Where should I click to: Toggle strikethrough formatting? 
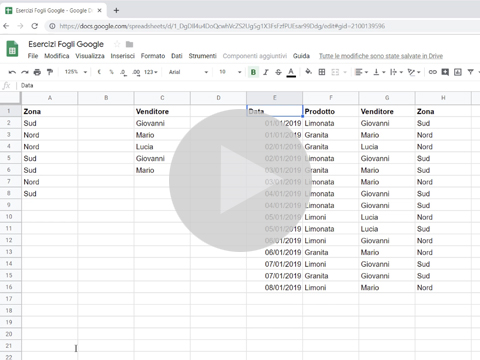pyautogui.click(x=278, y=72)
